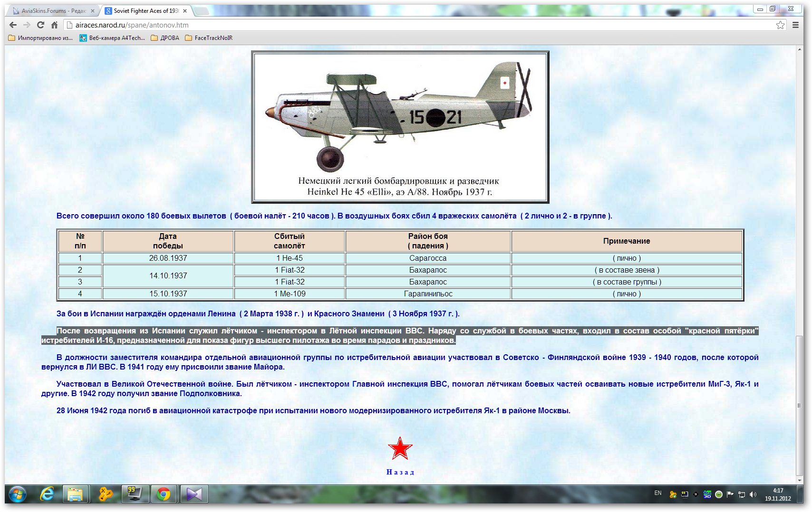Click the 26.08.1937 date cell

168,258
